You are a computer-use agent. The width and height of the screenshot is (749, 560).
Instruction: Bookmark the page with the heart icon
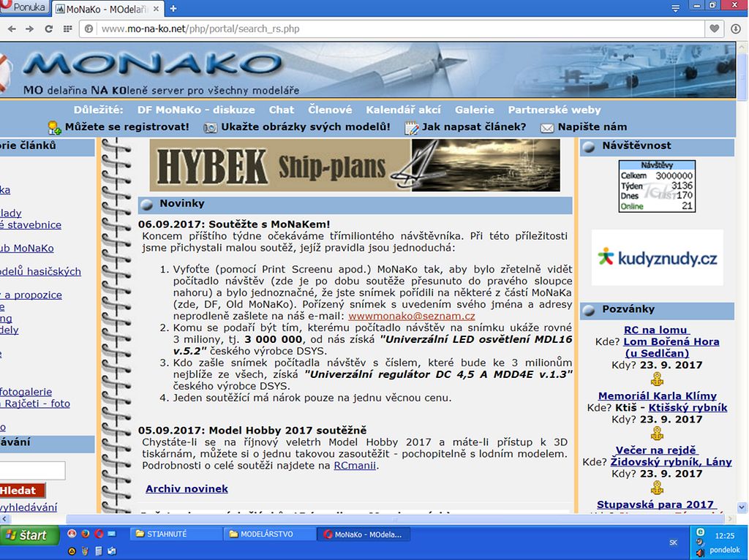pos(715,29)
